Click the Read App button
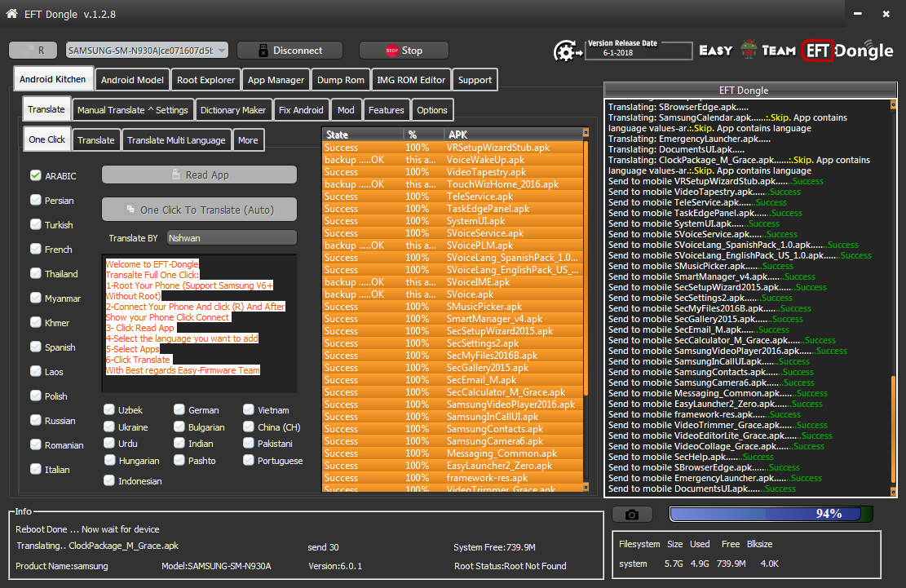This screenshot has width=906, height=588. 199,175
